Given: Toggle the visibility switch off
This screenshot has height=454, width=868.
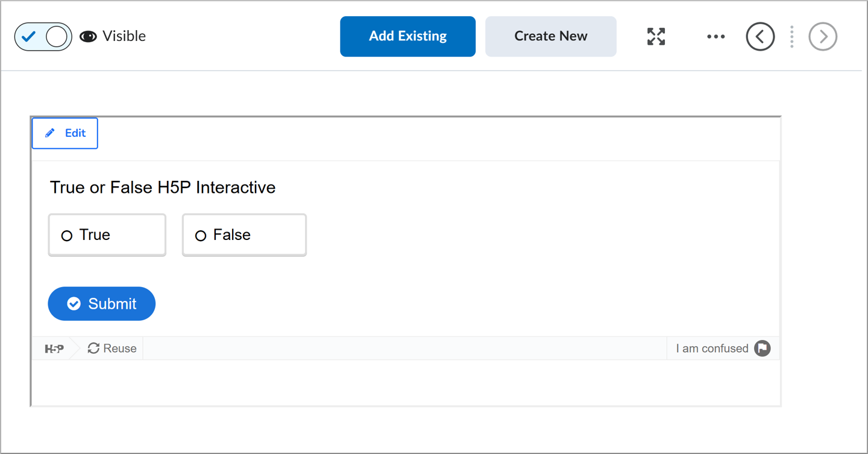Looking at the screenshot, I should click(43, 37).
